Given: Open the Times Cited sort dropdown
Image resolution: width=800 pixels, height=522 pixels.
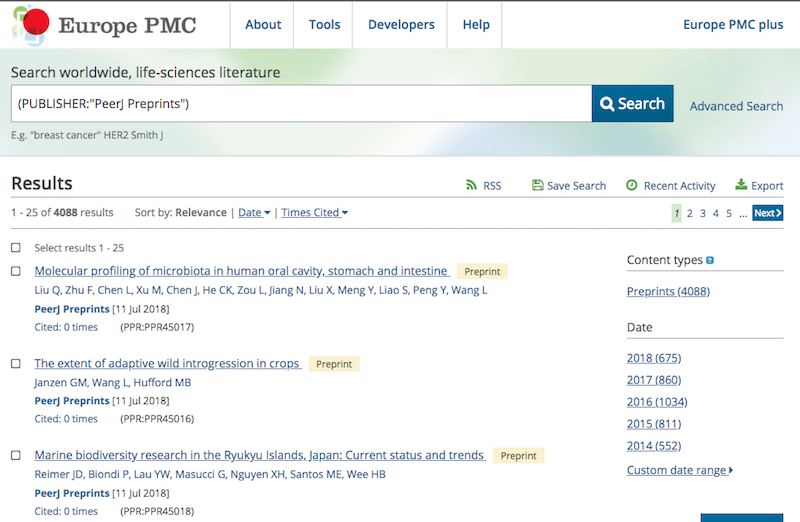Looking at the screenshot, I should click(x=314, y=212).
